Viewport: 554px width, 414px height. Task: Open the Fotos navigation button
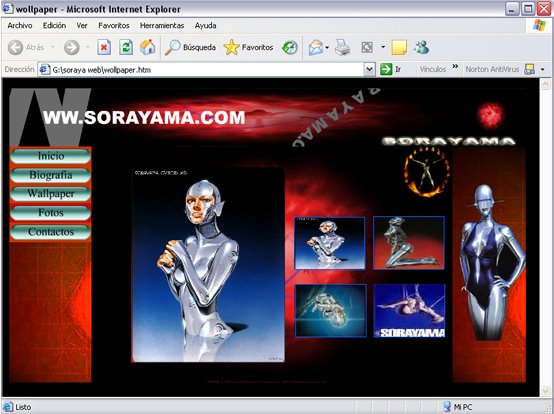click(x=51, y=213)
